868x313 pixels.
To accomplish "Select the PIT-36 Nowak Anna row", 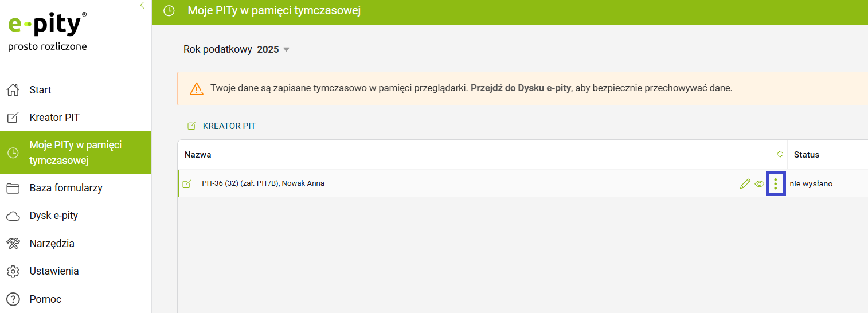I will (263, 184).
